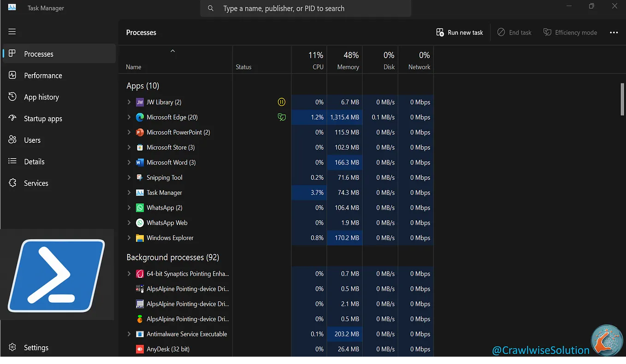Click Run new task button
The height and width of the screenshot is (364, 626).
pos(460,32)
